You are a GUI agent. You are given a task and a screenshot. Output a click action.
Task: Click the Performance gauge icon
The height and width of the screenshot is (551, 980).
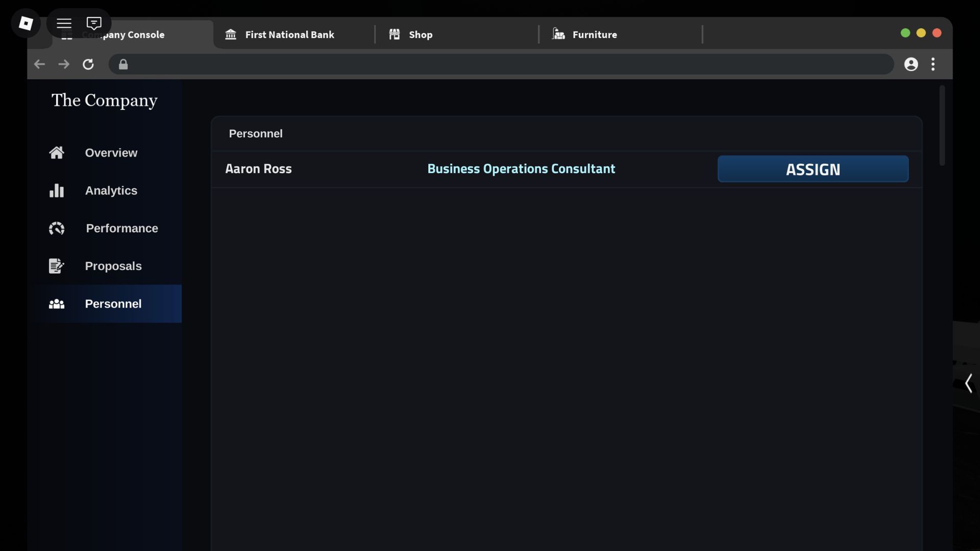[57, 228]
